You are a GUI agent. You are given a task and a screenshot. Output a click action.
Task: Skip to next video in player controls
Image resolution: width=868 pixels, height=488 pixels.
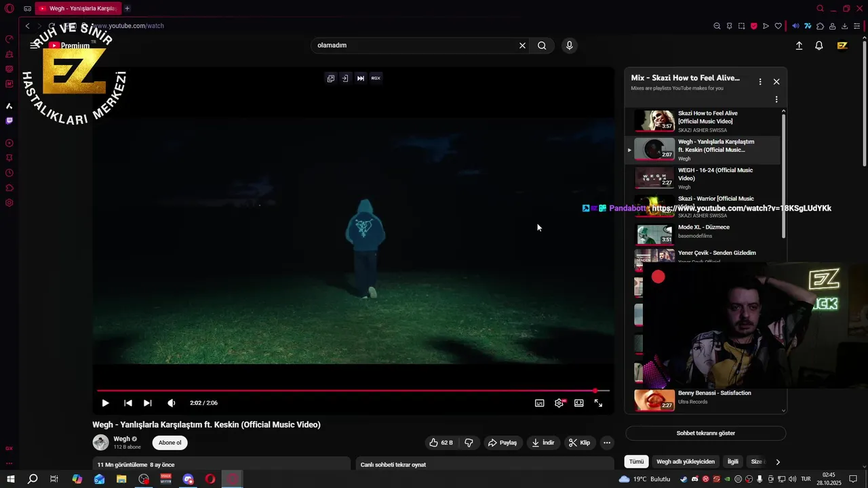pyautogui.click(x=147, y=403)
